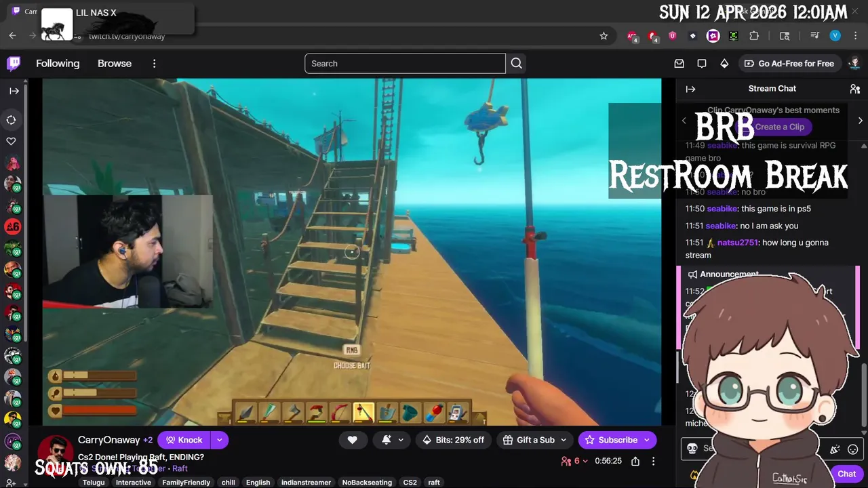The width and height of the screenshot is (868, 488).
Task: Select the English tag
Action: tap(258, 483)
